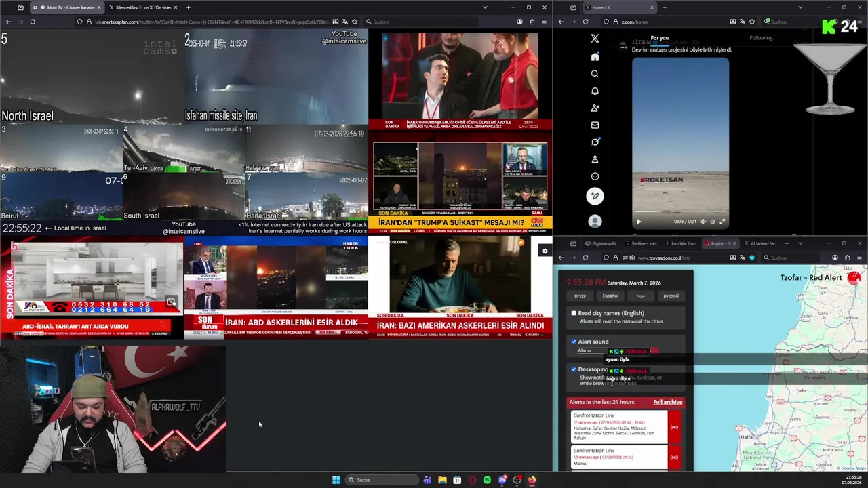
Task: Open new tab in Multi TV window
Action: pos(188,7)
